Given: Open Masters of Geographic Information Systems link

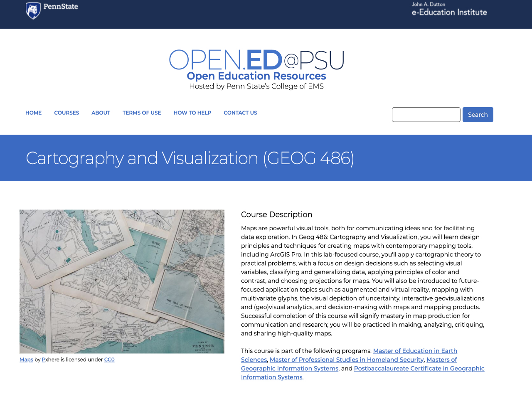Looking at the screenshot, I should (x=290, y=368).
